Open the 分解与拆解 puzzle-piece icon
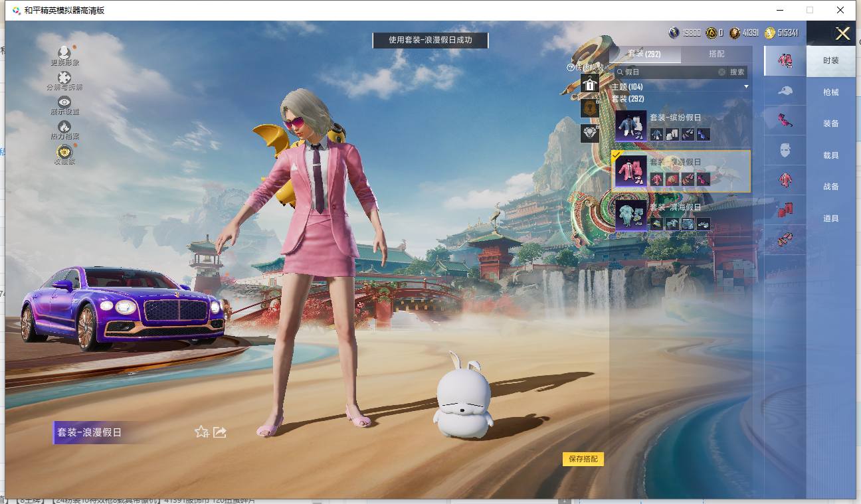The height and width of the screenshot is (504, 861). tap(64, 78)
